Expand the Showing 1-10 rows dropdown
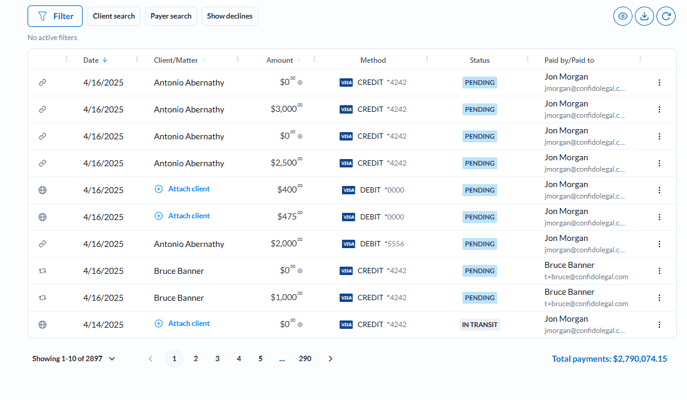The width and height of the screenshot is (687, 400). pyautogui.click(x=73, y=358)
